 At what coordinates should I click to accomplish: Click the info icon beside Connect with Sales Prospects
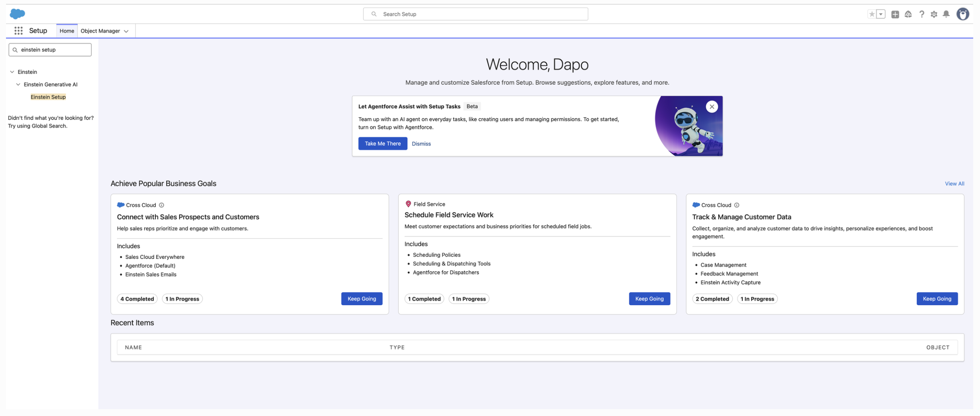(161, 205)
